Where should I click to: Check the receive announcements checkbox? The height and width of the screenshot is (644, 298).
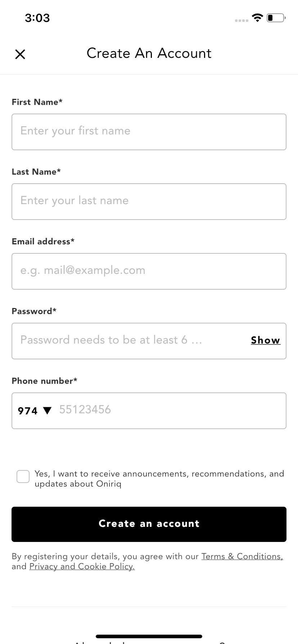click(x=23, y=477)
